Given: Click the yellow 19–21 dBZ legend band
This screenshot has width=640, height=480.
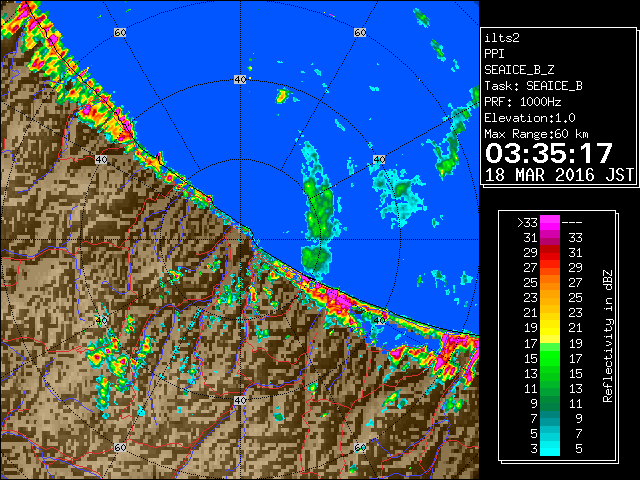Looking at the screenshot, I should (549, 328).
